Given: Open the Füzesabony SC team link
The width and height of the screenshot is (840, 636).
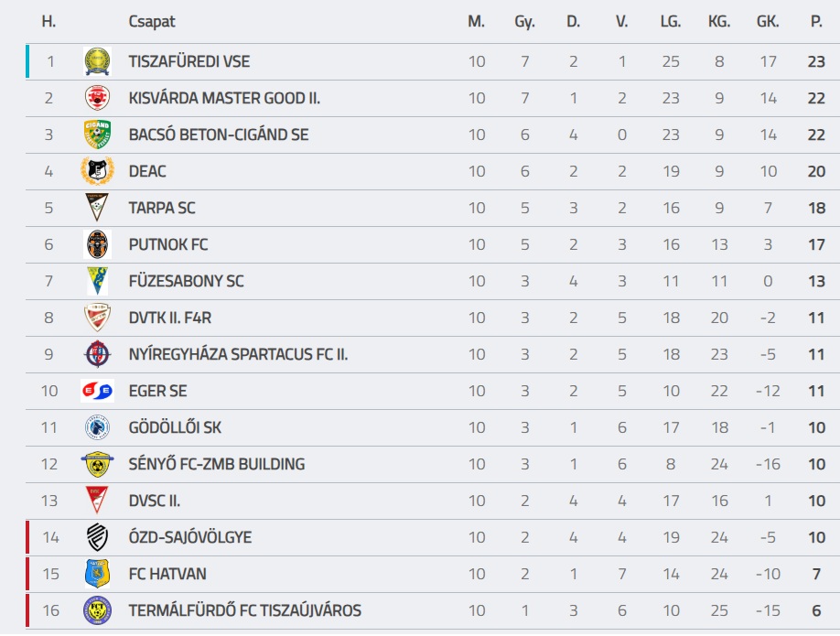Looking at the screenshot, I should (186, 282).
